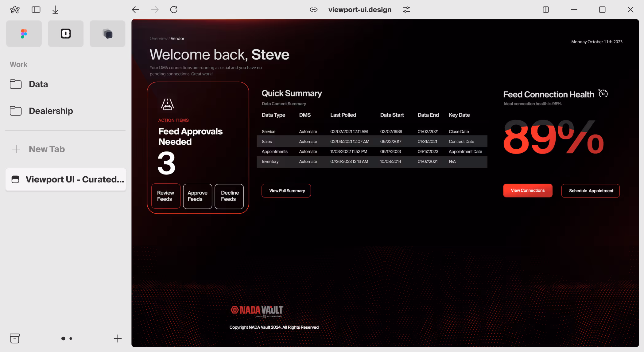
Task: Open the Figma pinned favorite
Action: (x=24, y=34)
